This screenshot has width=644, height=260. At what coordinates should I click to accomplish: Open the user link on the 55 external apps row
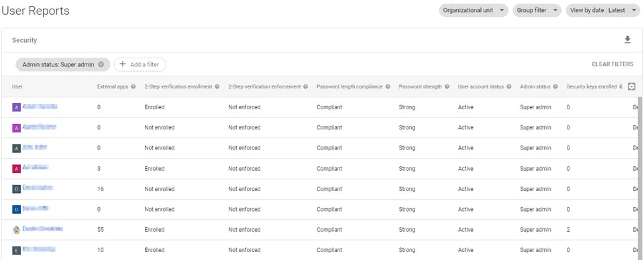pyautogui.click(x=43, y=229)
